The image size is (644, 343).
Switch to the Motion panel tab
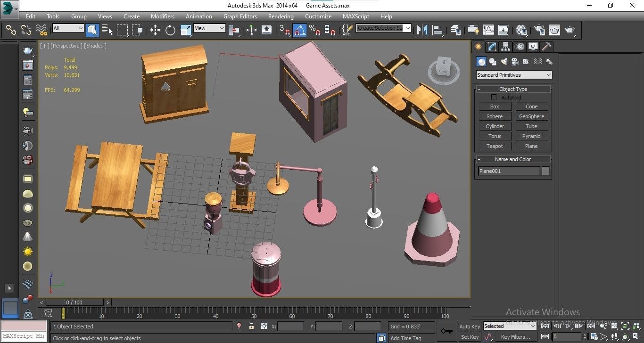tap(520, 47)
